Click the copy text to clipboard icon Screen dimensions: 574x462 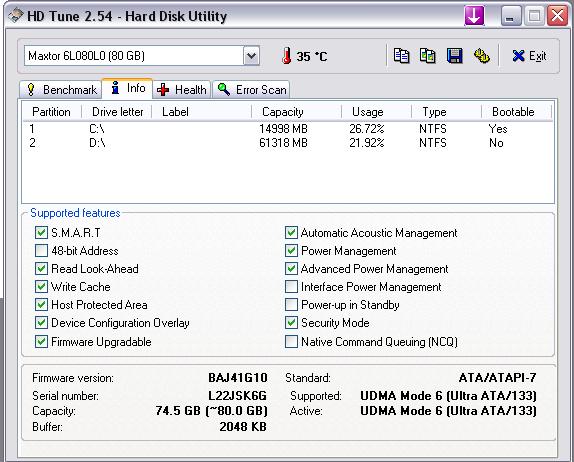(401, 56)
